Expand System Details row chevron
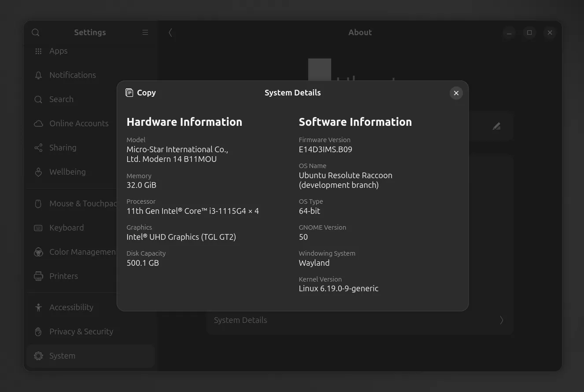584x392 pixels. (x=501, y=320)
